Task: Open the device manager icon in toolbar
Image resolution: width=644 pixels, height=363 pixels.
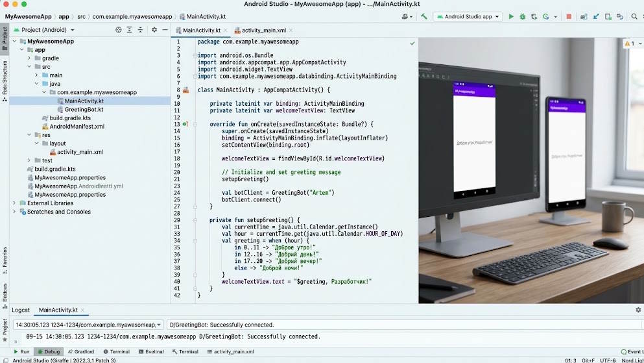Action: 608,16
